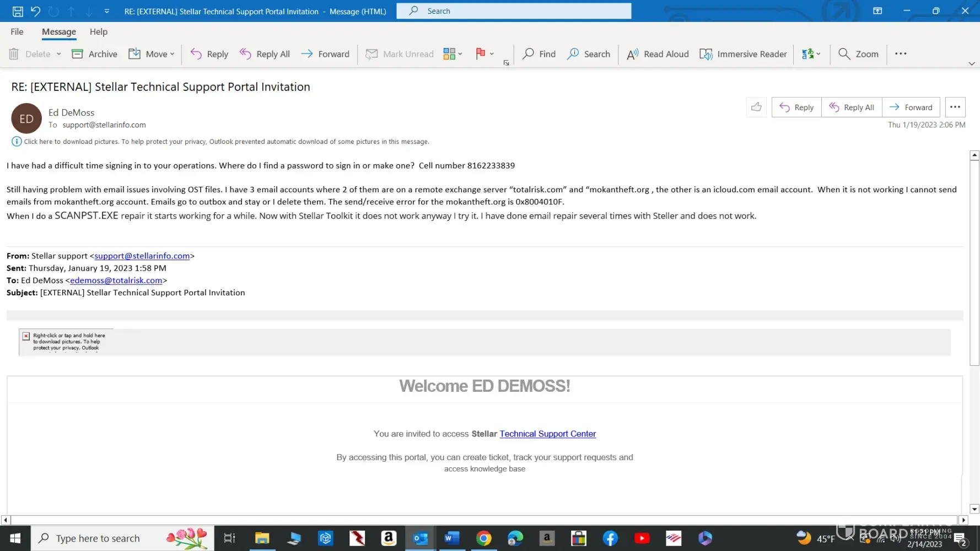Open Immersive Reader

point(743,54)
